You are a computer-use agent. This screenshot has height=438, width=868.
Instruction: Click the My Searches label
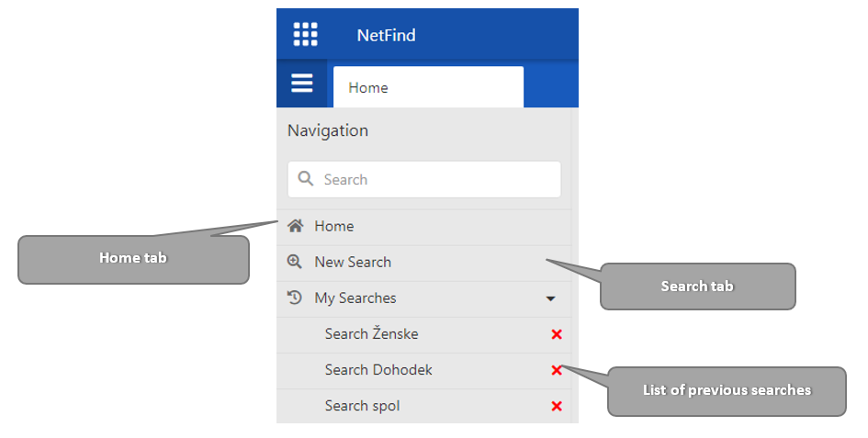pyautogui.click(x=355, y=298)
